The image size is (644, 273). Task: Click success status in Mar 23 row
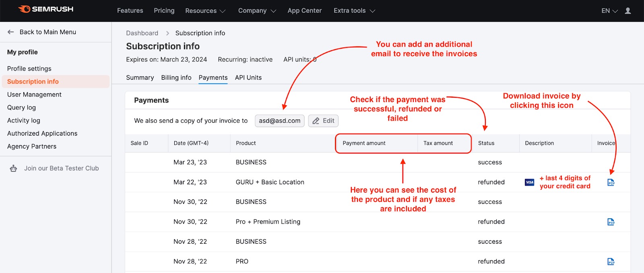click(490, 162)
